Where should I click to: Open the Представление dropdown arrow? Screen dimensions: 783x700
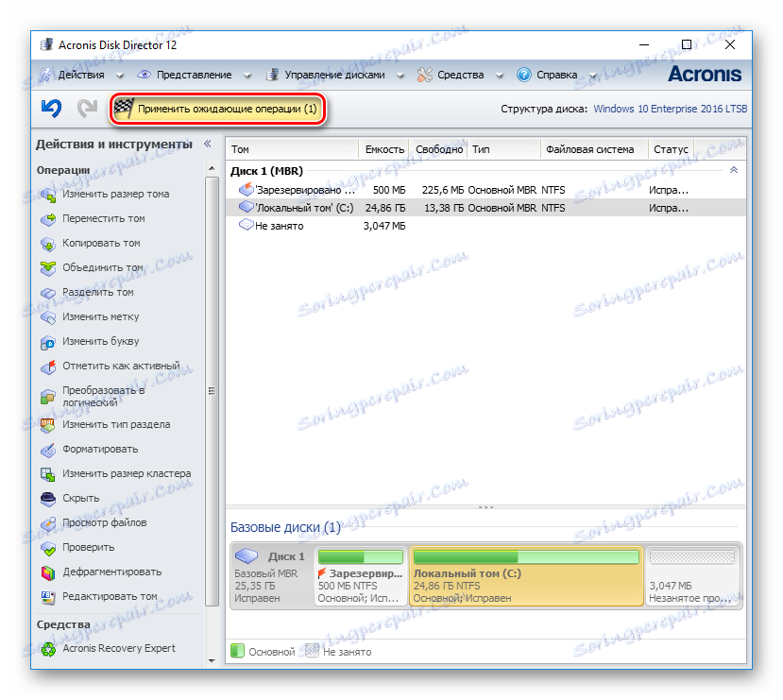pyautogui.click(x=247, y=76)
